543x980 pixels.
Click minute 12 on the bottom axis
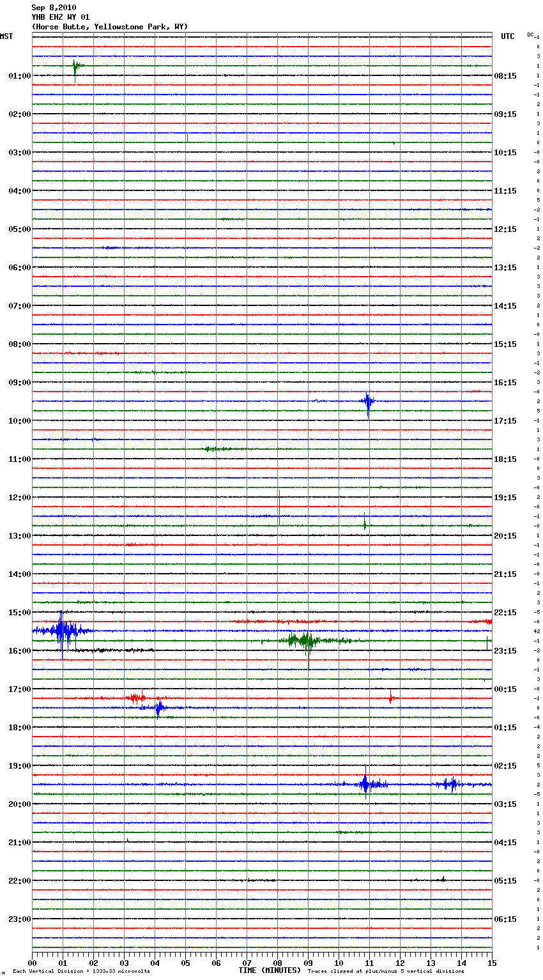pos(400,963)
